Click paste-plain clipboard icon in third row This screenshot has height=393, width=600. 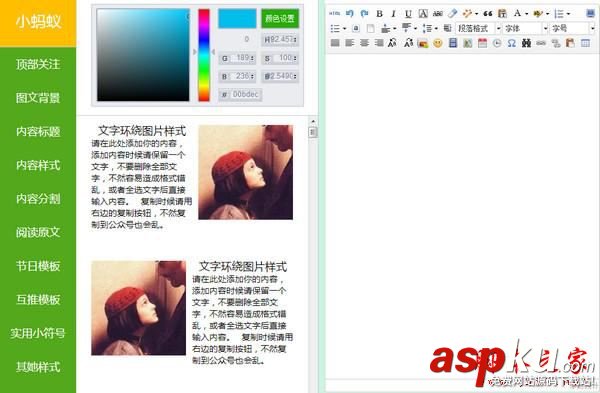[x=570, y=43]
